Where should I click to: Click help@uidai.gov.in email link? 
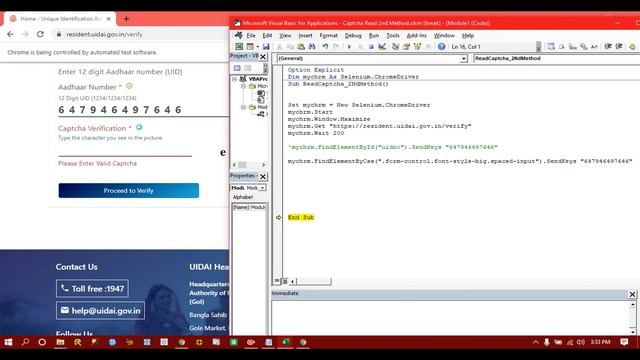[100, 311]
